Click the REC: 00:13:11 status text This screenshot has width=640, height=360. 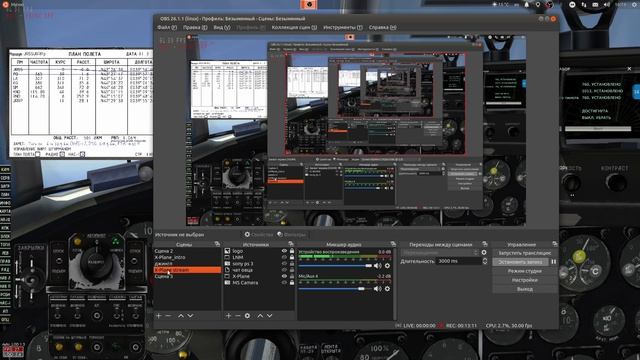pyautogui.click(x=462, y=326)
